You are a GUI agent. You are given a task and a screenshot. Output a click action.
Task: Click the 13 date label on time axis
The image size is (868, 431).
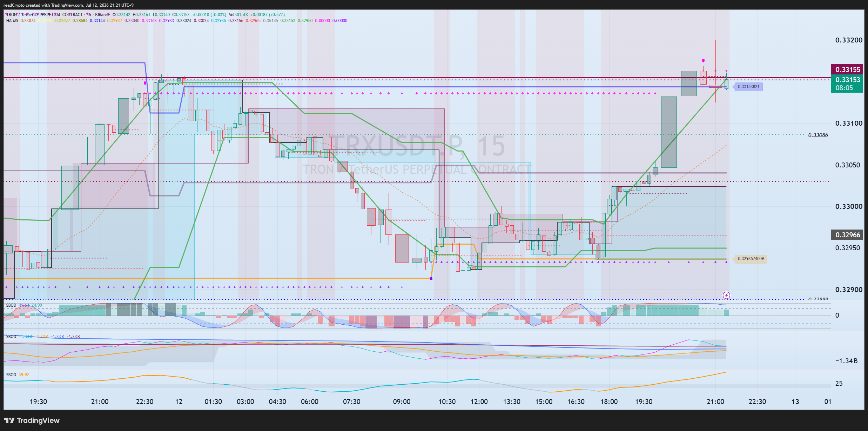coord(795,402)
